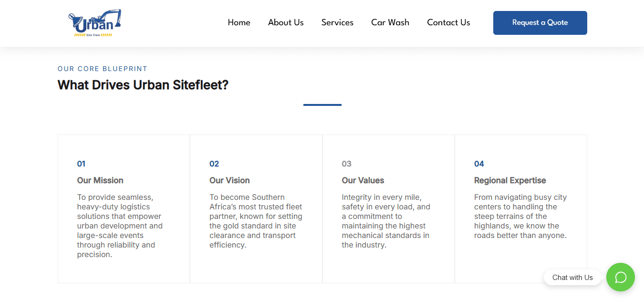Click the number 02 on the Vision card
644x300 pixels.
pyautogui.click(x=214, y=164)
